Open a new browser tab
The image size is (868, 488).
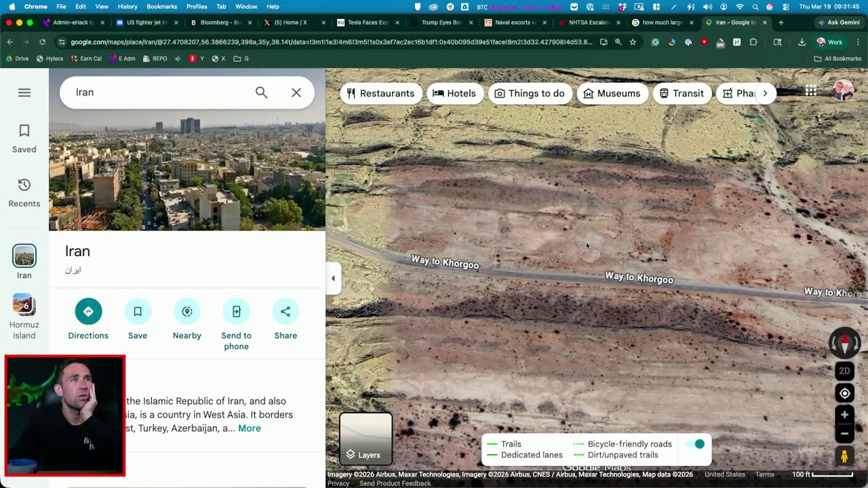[x=781, y=22]
